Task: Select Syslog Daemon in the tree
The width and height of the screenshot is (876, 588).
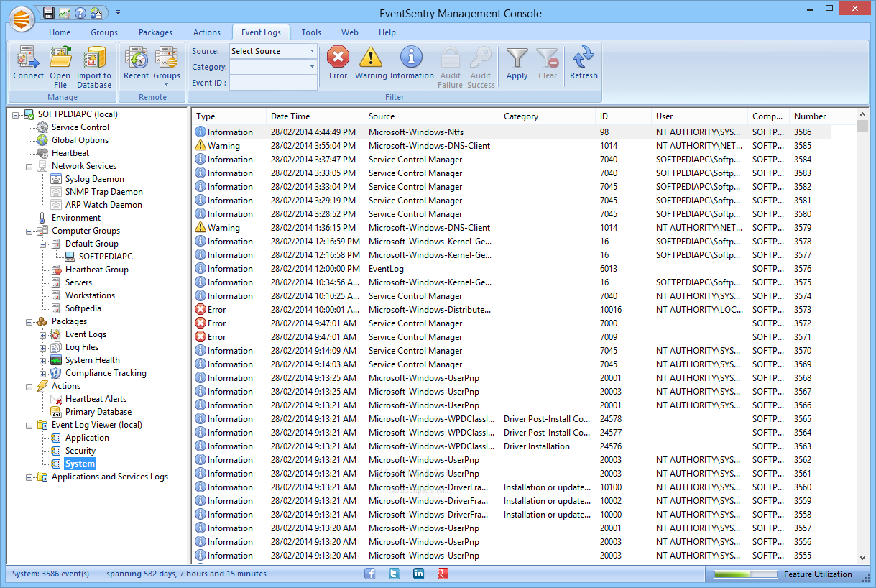Action: [94, 179]
